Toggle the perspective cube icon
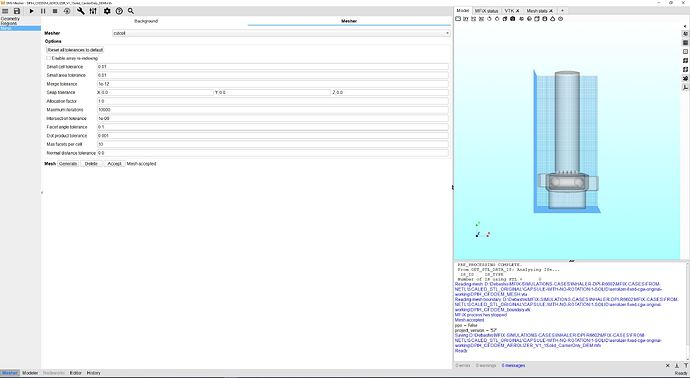The image size is (690, 378). tap(505, 19)
